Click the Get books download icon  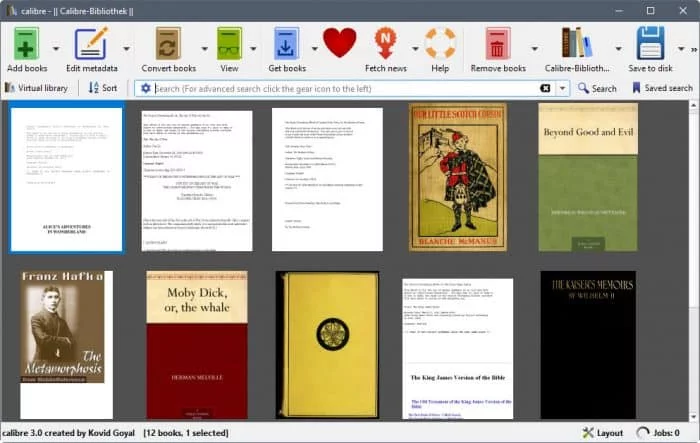click(287, 43)
